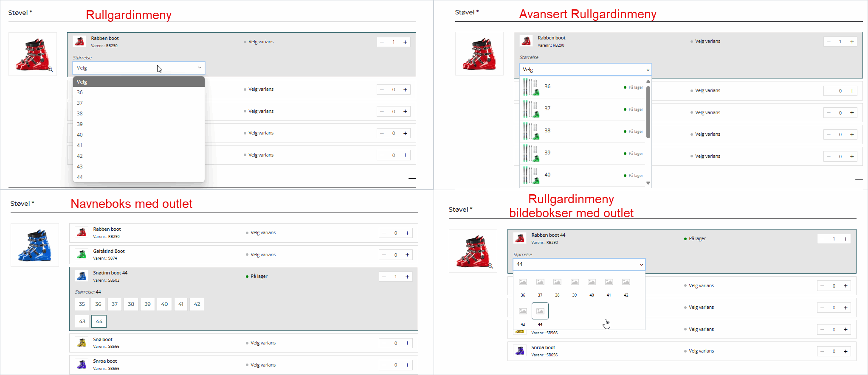Click scrollbar down arrow in advanced dropdown
The width and height of the screenshot is (868, 375).
click(648, 183)
